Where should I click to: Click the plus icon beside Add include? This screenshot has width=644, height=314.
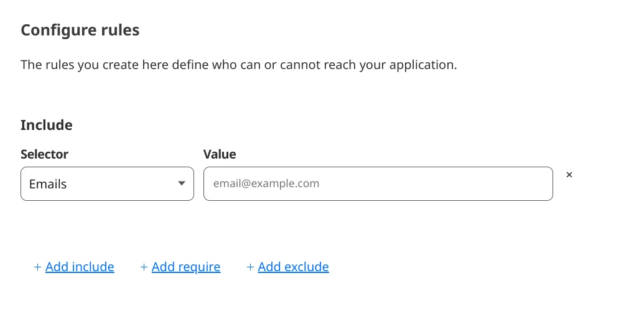tap(37, 267)
